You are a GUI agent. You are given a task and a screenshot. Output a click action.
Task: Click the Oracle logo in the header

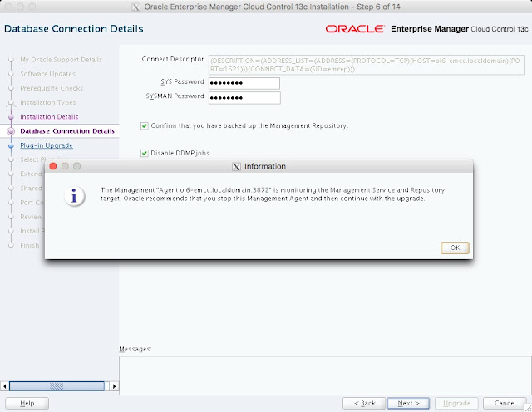(x=355, y=29)
